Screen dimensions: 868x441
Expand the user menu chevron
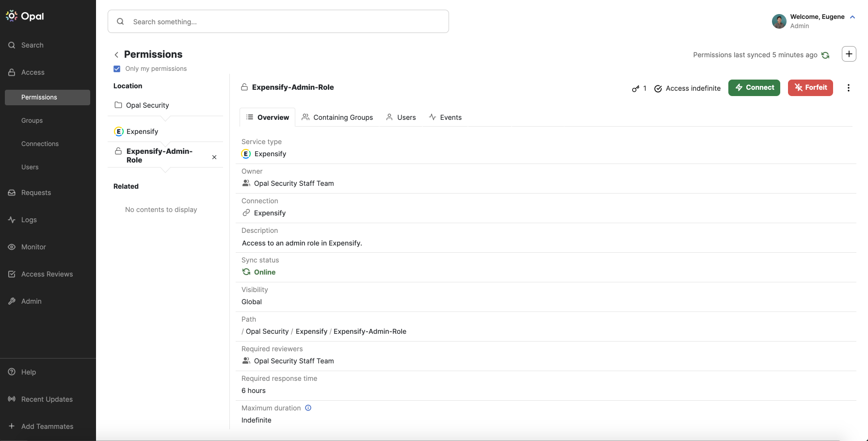(x=852, y=17)
